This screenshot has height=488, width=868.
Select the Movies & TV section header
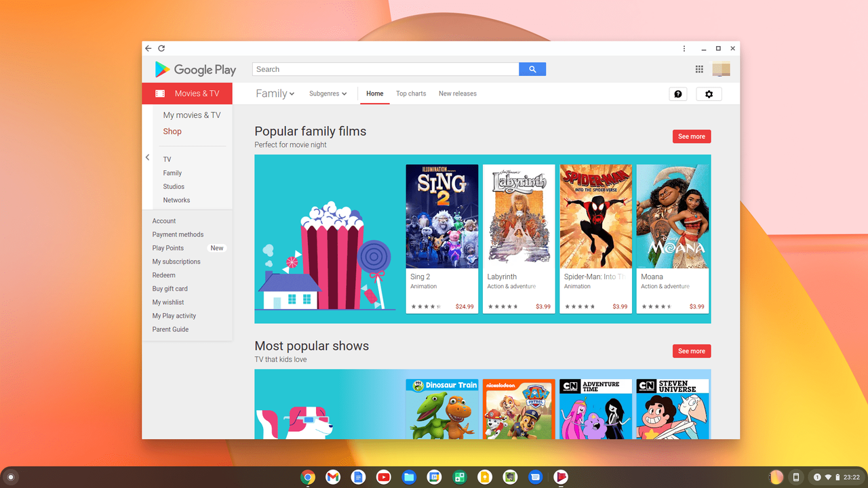(187, 94)
